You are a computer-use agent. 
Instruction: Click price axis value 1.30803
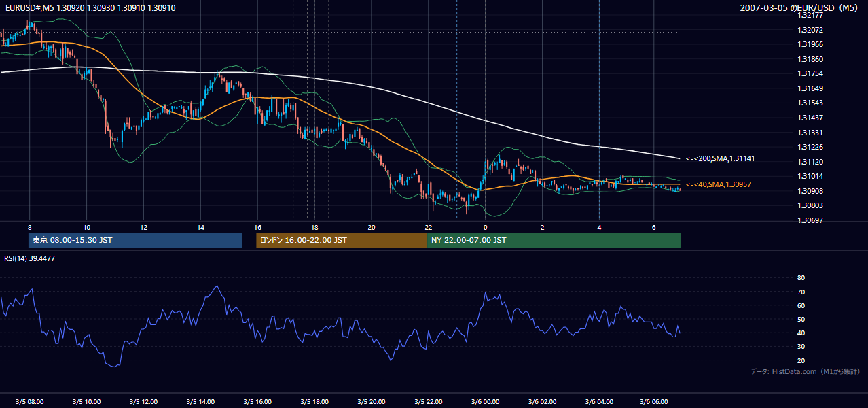[810, 205]
